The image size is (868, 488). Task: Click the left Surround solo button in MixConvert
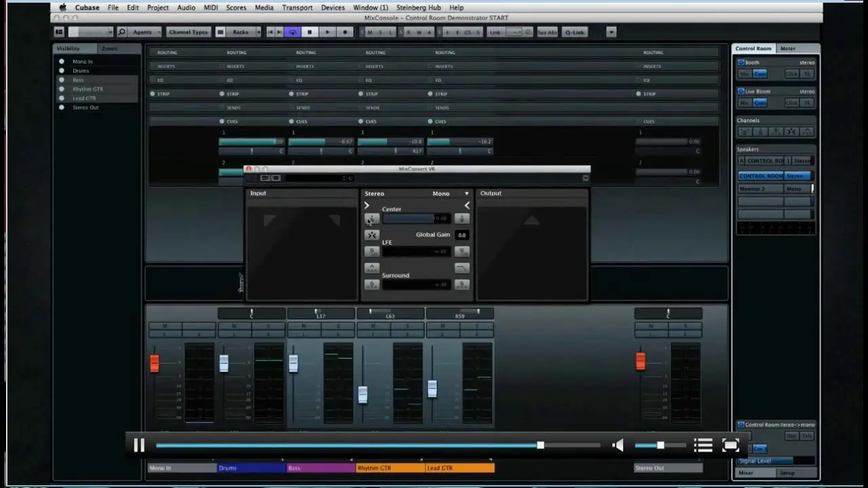point(372,285)
